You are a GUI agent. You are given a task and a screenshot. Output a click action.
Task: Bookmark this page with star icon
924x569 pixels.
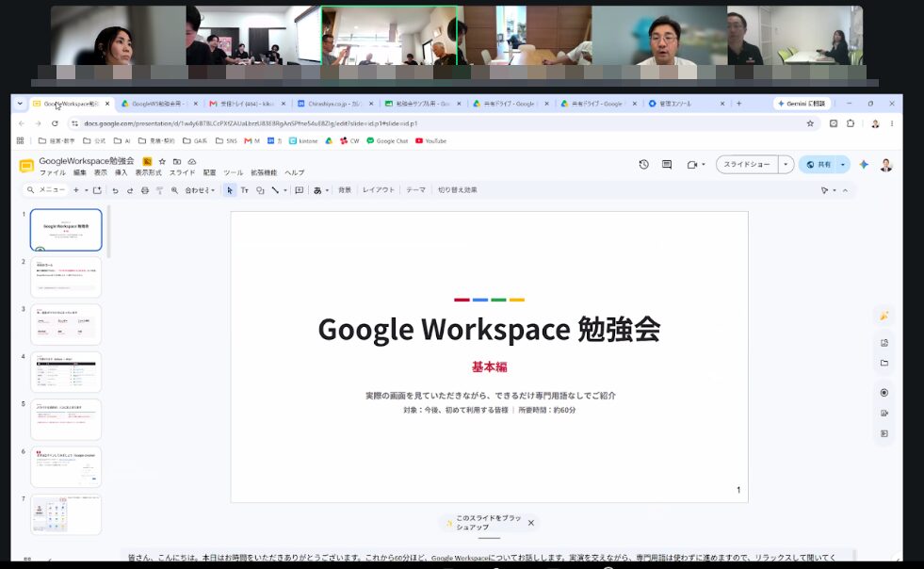(810, 123)
